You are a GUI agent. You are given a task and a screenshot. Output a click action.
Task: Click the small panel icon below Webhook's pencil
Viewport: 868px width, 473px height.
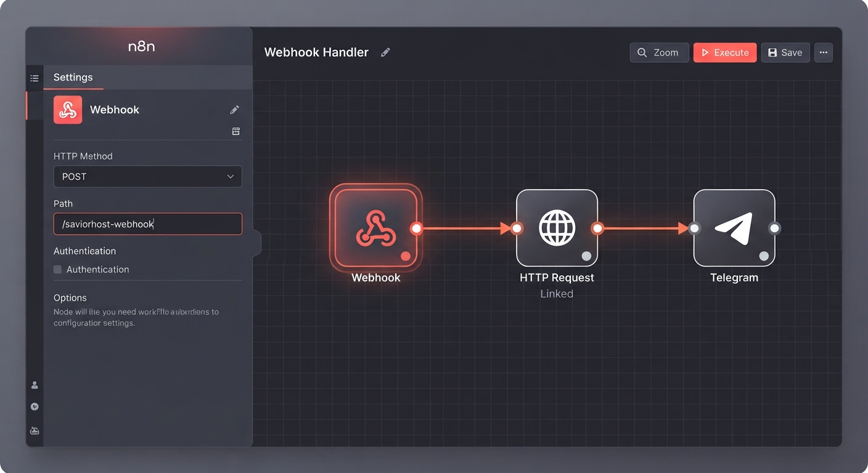tap(235, 131)
